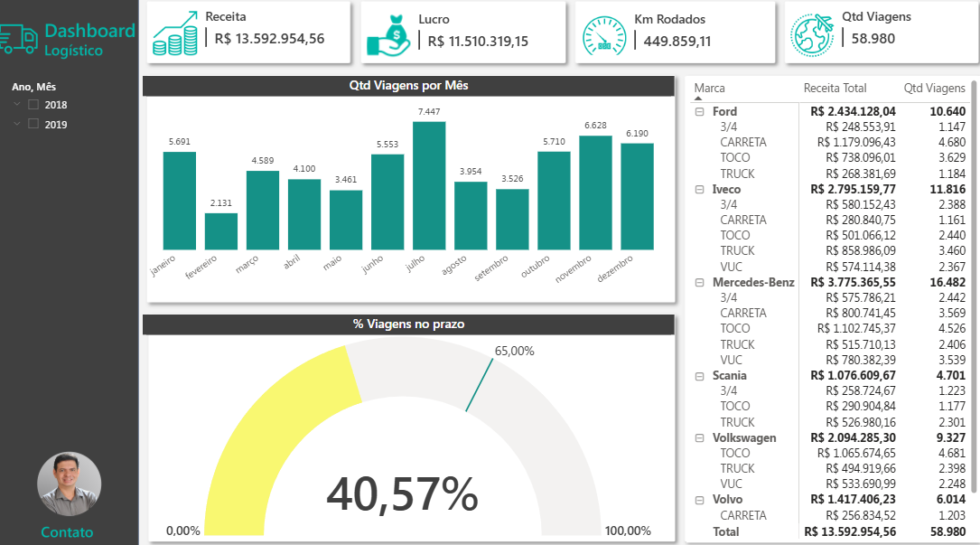Collapse the Ford group in the table
This screenshot has height=545, width=980.
coord(700,110)
